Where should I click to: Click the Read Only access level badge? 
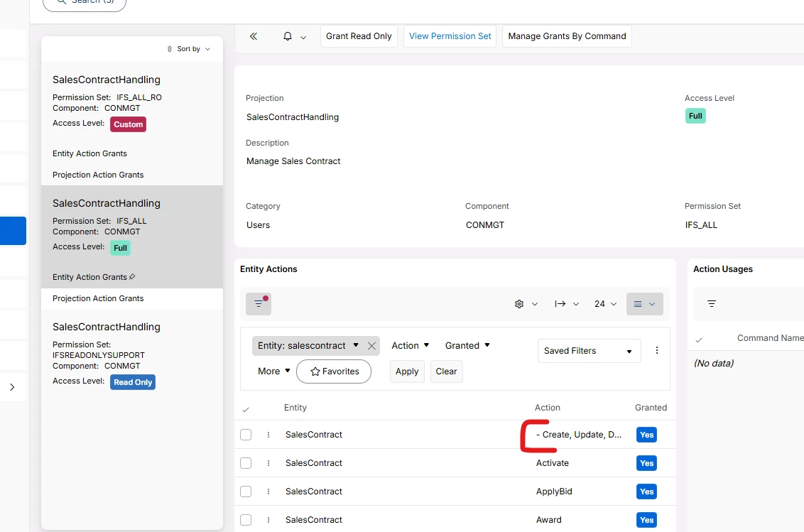click(133, 382)
